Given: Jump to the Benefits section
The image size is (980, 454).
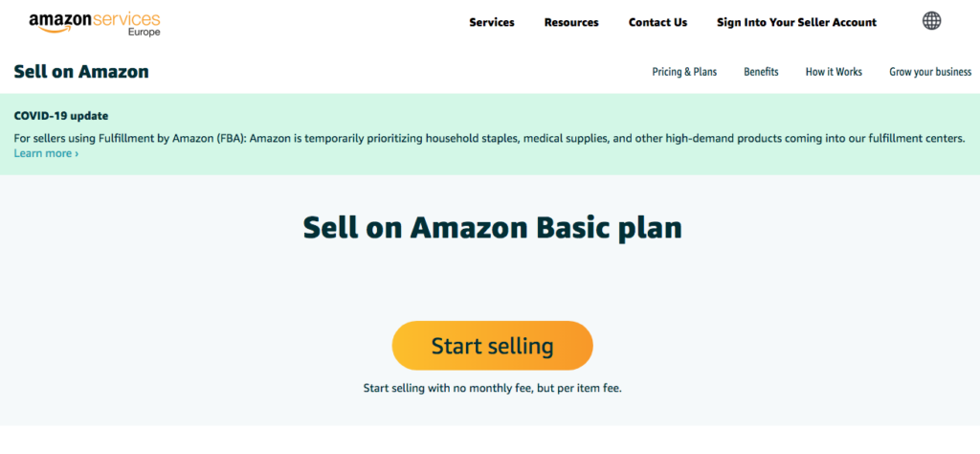Looking at the screenshot, I should [x=761, y=72].
